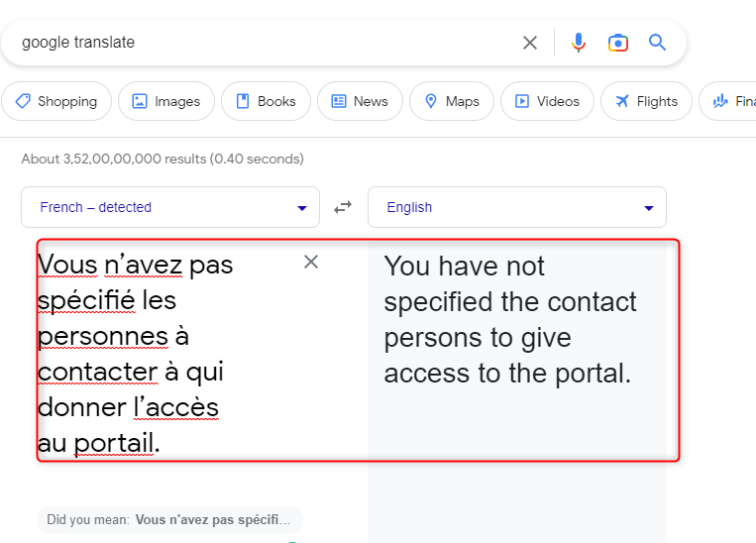Image resolution: width=756 pixels, height=543 pixels.
Task: Accept the Did you mean suggestion
Action: (x=170, y=520)
